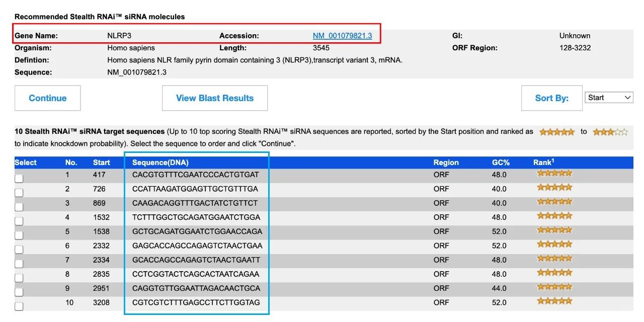644x322 pixels.
Task: Click the Sequence(DNA) column header
Action: pyautogui.click(x=160, y=163)
